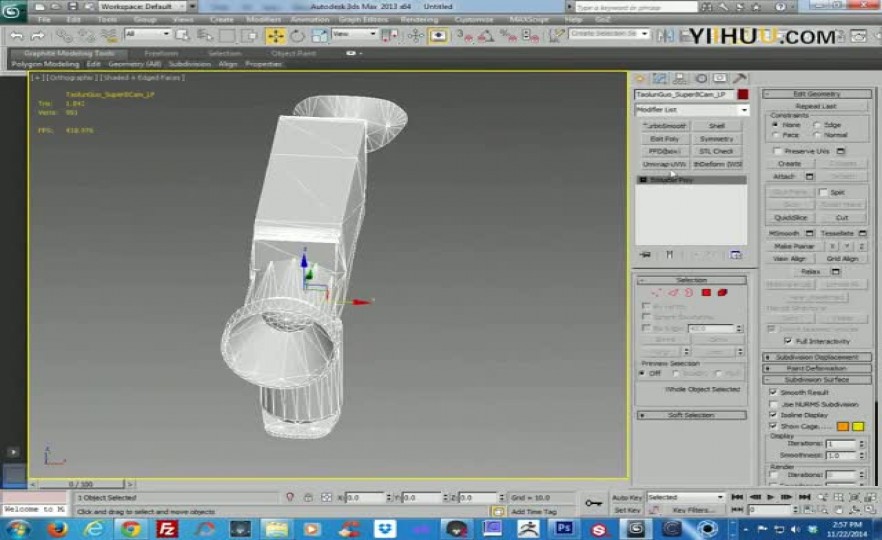Click the Set Keys large key icon
The width and height of the screenshot is (882, 540).
coord(593,503)
